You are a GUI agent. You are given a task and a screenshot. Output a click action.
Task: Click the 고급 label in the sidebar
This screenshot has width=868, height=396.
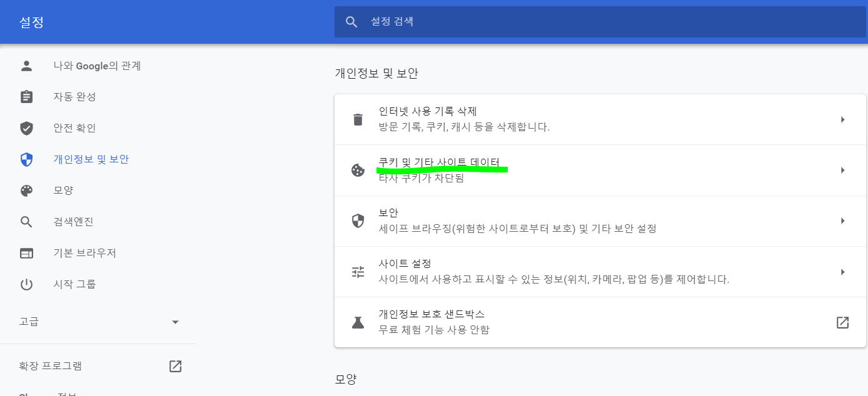click(29, 322)
